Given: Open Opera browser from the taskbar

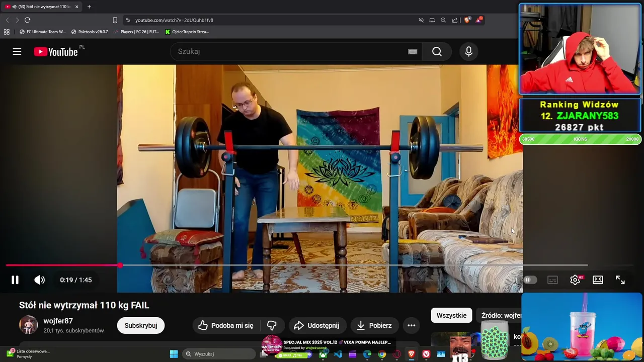Looking at the screenshot, I should [x=396, y=354].
